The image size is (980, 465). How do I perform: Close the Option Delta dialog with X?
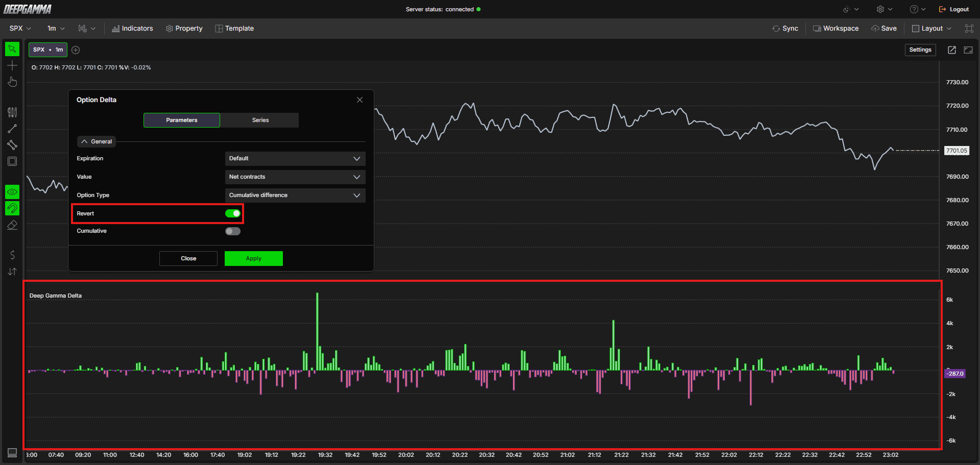tap(360, 100)
